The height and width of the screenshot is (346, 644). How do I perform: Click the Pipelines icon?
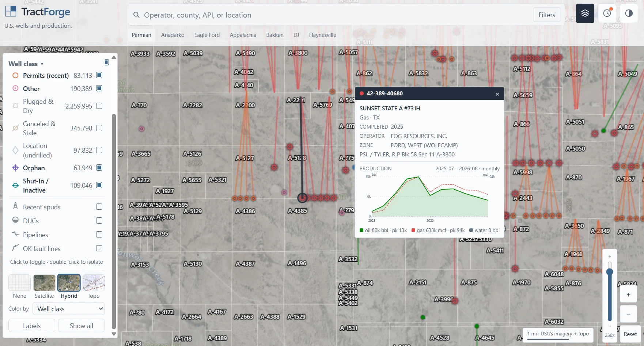pos(15,234)
